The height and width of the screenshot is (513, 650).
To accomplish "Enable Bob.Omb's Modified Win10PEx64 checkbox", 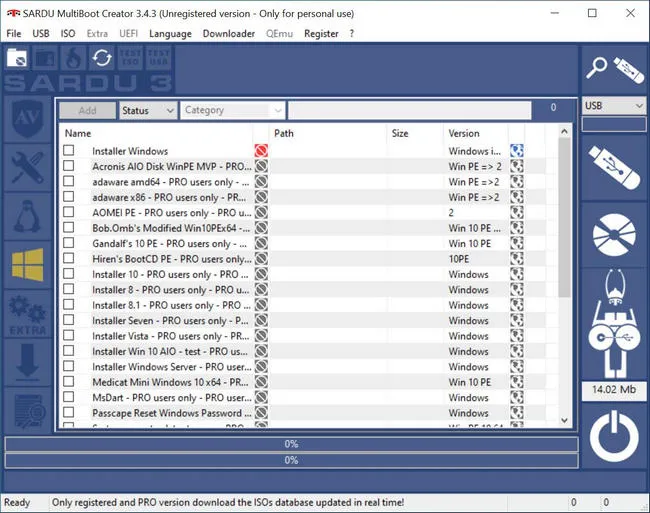I will pyautogui.click(x=69, y=227).
